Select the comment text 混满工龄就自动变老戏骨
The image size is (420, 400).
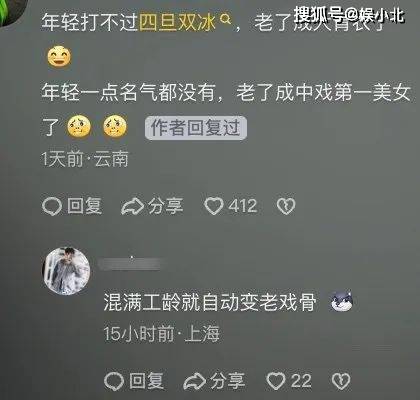click(210, 302)
